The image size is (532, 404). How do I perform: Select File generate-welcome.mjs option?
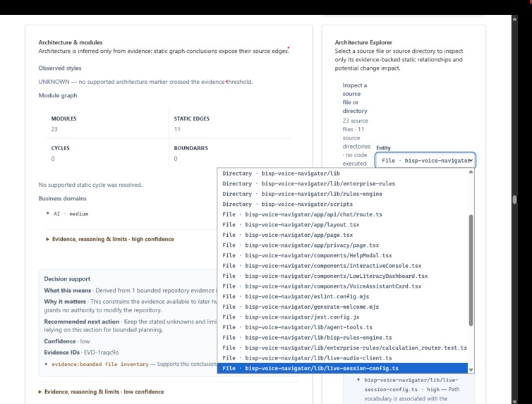[342, 307]
